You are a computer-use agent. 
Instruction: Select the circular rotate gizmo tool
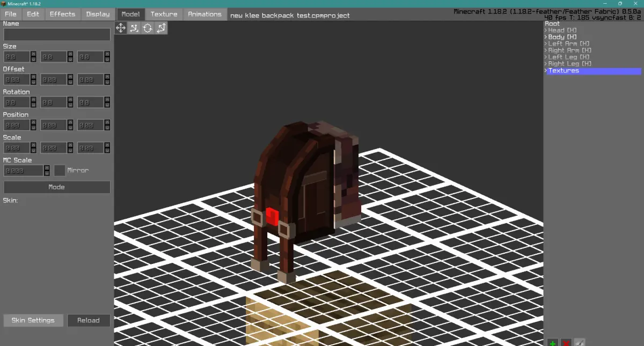148,28
